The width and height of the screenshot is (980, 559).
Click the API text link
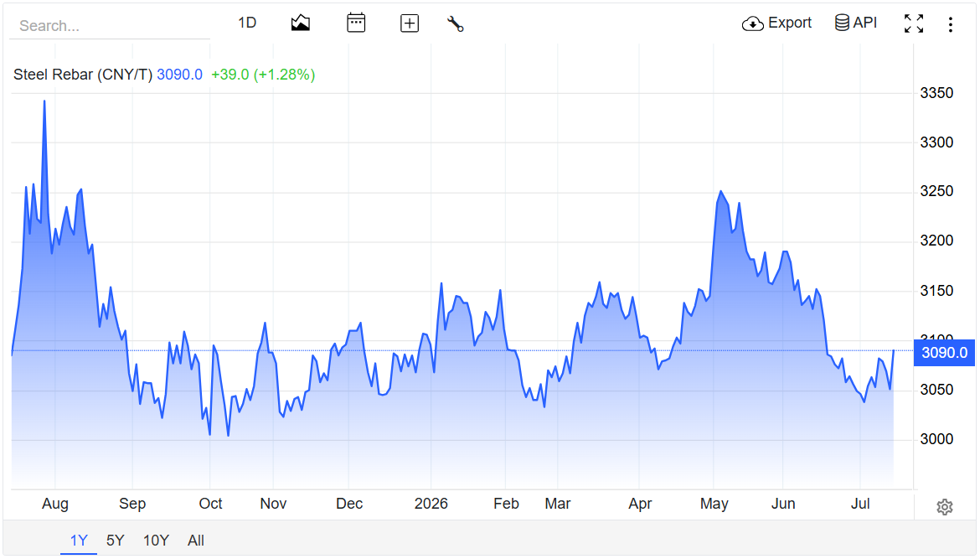pyautogui.click(x=865, y=23)
